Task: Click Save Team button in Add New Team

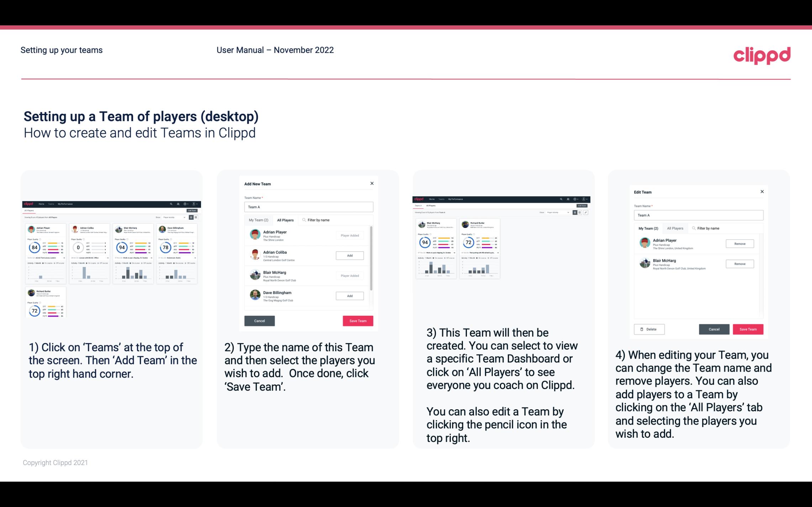Action: pos(357,320)
